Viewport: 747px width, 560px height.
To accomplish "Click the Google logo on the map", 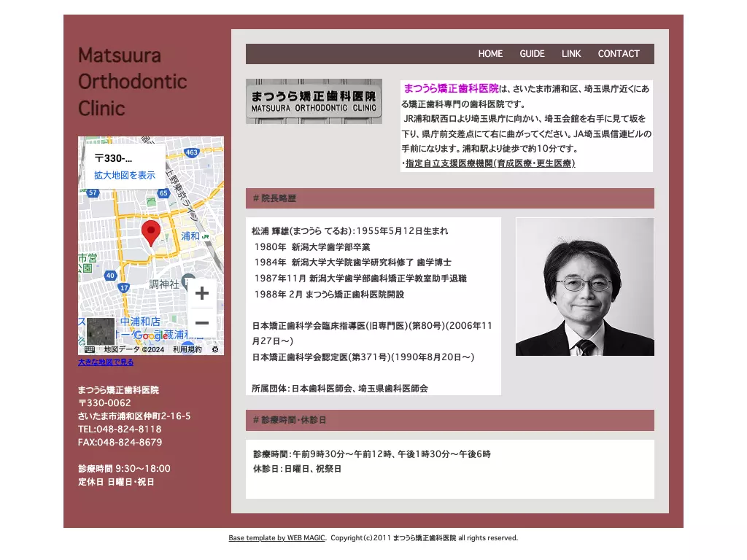I will (x=150, y=335).
